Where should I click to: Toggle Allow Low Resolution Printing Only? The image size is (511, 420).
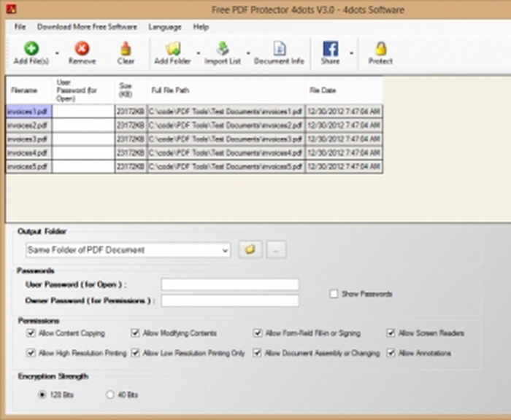pos(135,353)
